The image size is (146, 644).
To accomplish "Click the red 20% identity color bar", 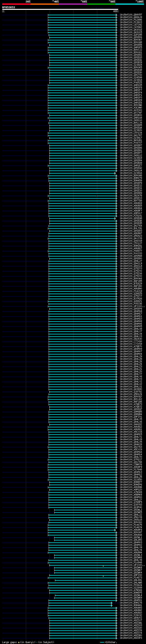I will tap(16, 4).
